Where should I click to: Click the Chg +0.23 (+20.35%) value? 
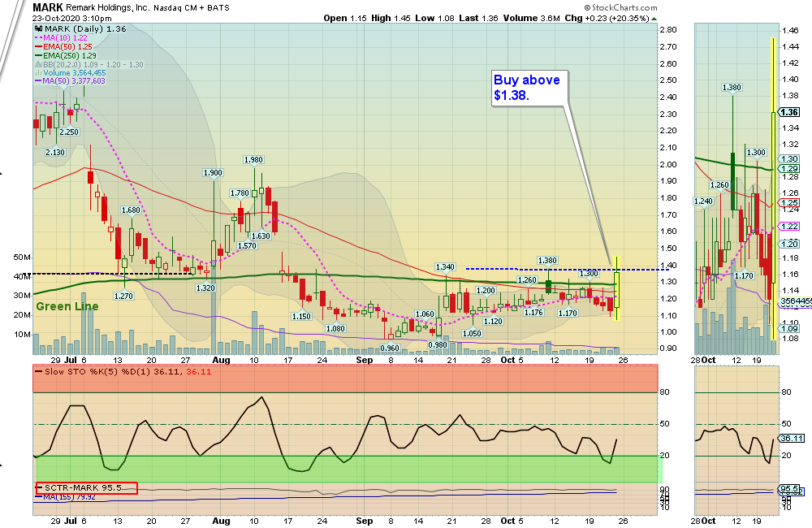(607, 18)
